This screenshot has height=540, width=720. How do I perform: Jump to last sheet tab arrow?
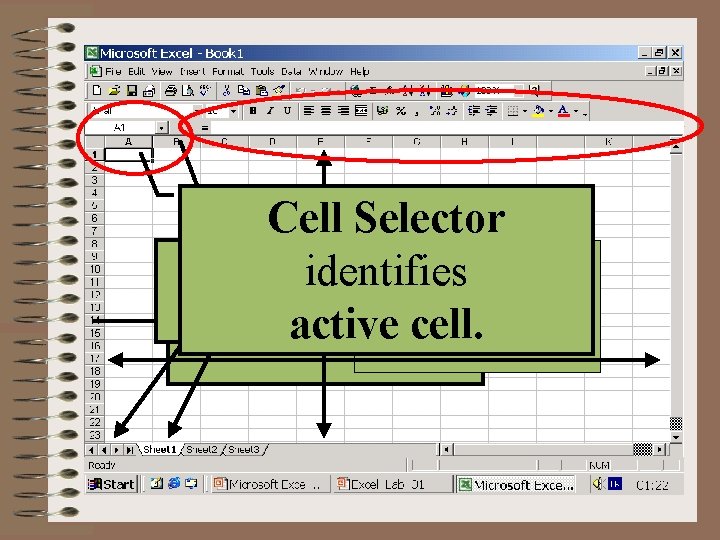[130, 450]
